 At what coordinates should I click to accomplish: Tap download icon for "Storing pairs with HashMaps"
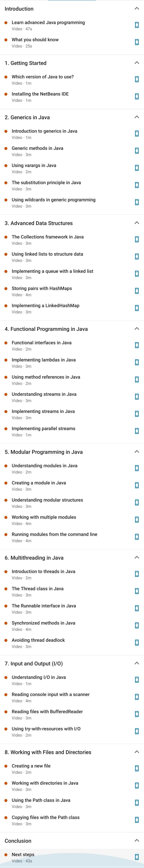pos(137,291)
